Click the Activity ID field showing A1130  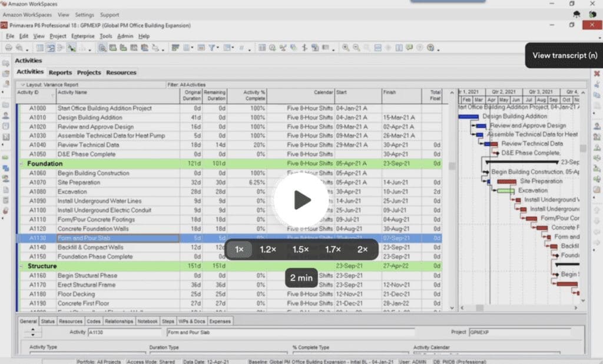(x=125, y=332)
